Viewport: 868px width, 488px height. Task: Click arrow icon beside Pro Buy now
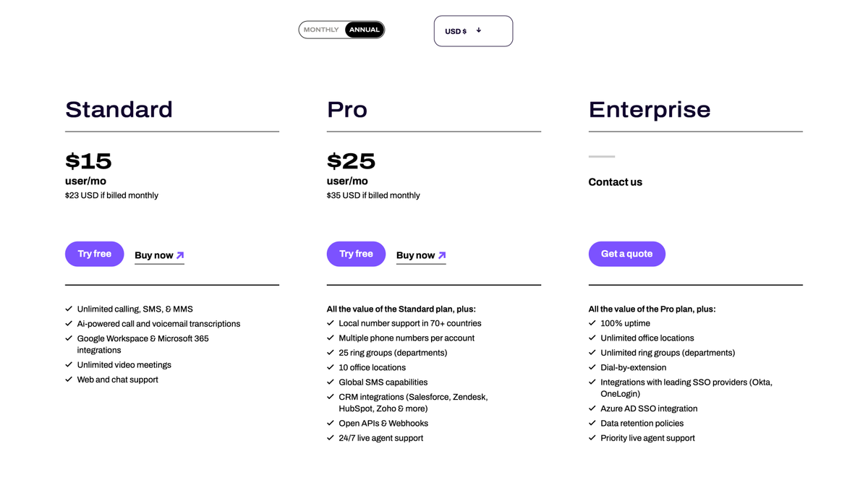[x=442, y=255]
